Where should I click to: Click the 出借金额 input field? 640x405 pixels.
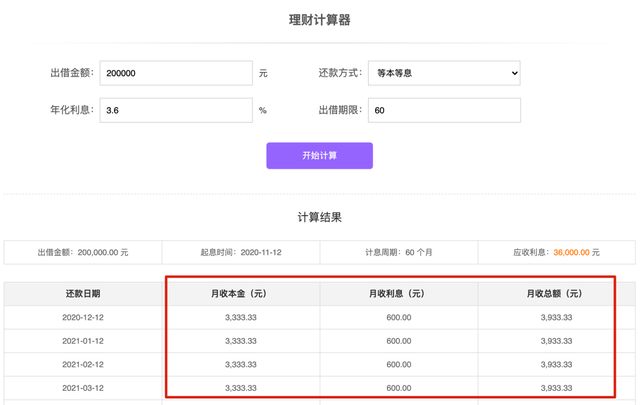click(176, 73)
